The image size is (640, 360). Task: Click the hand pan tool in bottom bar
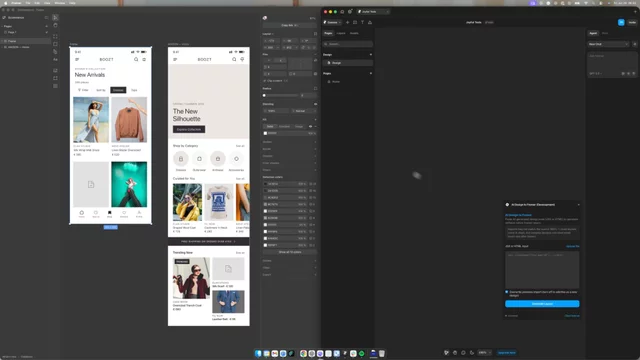[455, 353]
